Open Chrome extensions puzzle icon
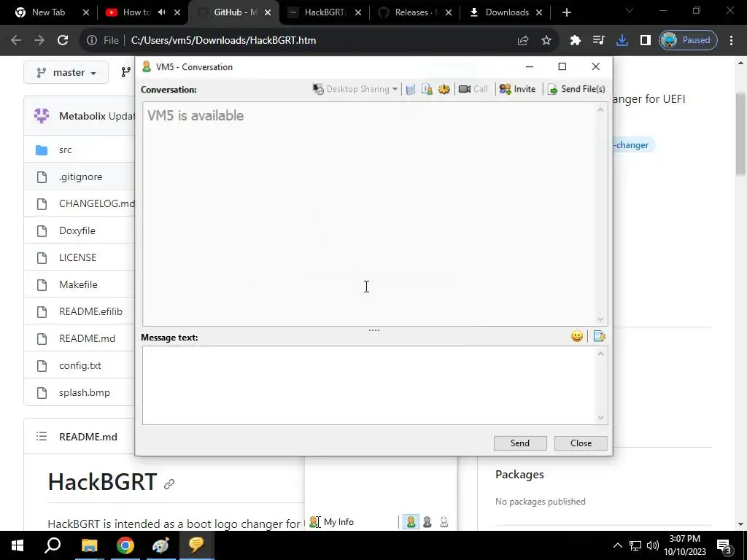The height and width of the screenshot is (560, 747). [576, 41]
